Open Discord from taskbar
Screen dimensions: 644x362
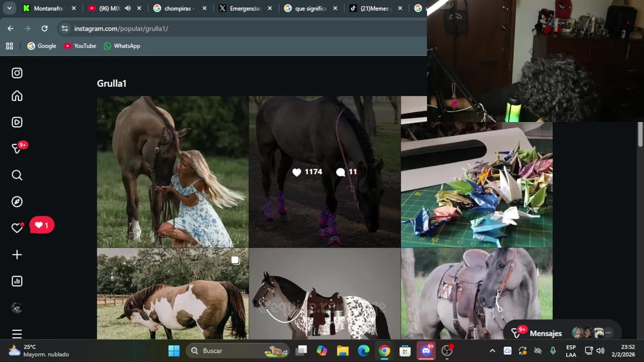pyautogui.click(x=426, y=350)
